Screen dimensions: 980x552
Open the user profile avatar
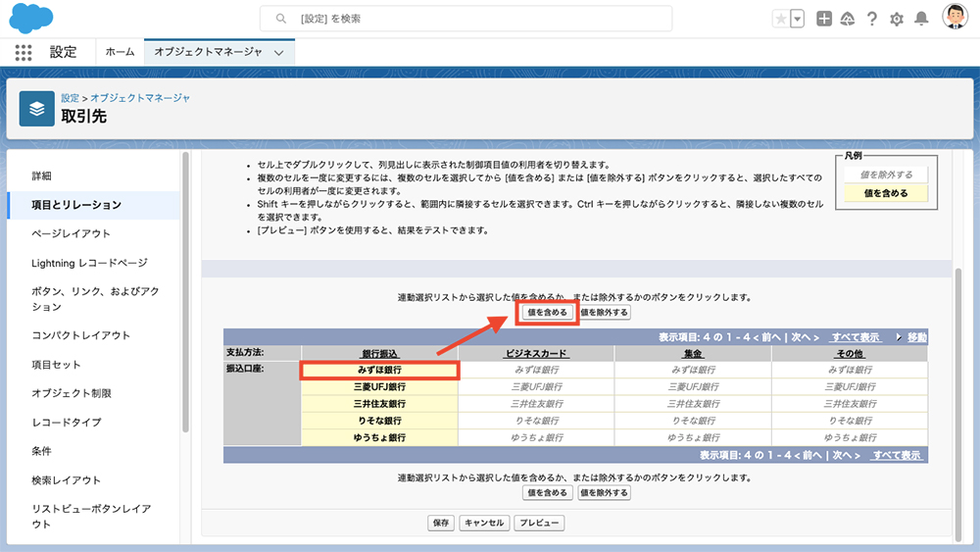955,17
